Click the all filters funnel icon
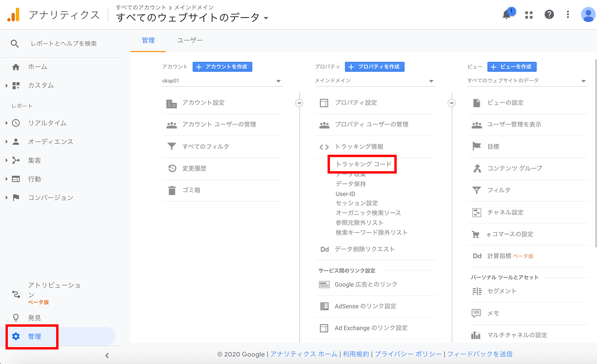The width and height of the screenshot is (597, 364). pos(172,146)
